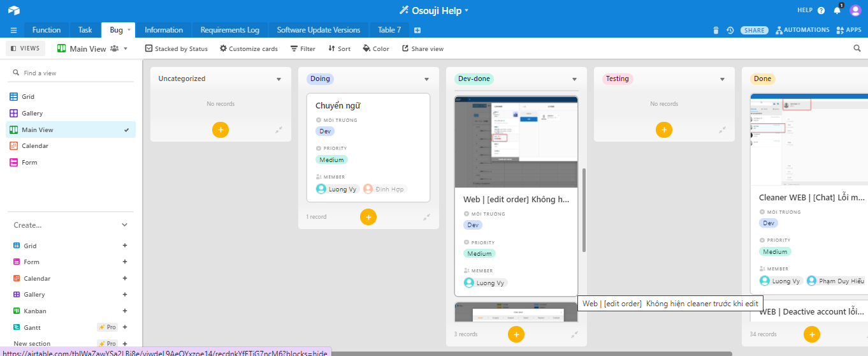Open the Color options
Image resolution: width=868 pixels, height=356 pixels.
(x=376, y=48)
